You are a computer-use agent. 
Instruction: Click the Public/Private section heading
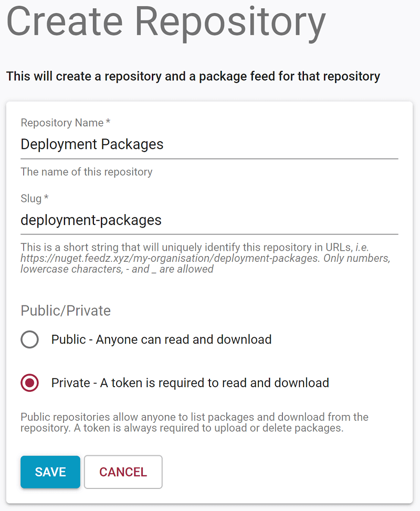tap(66, 311)
